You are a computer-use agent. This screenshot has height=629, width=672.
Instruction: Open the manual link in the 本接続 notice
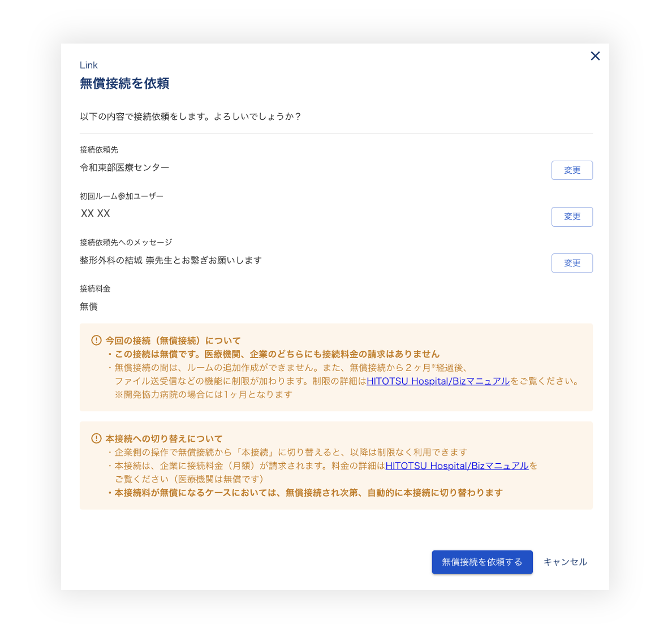point(456,466)
